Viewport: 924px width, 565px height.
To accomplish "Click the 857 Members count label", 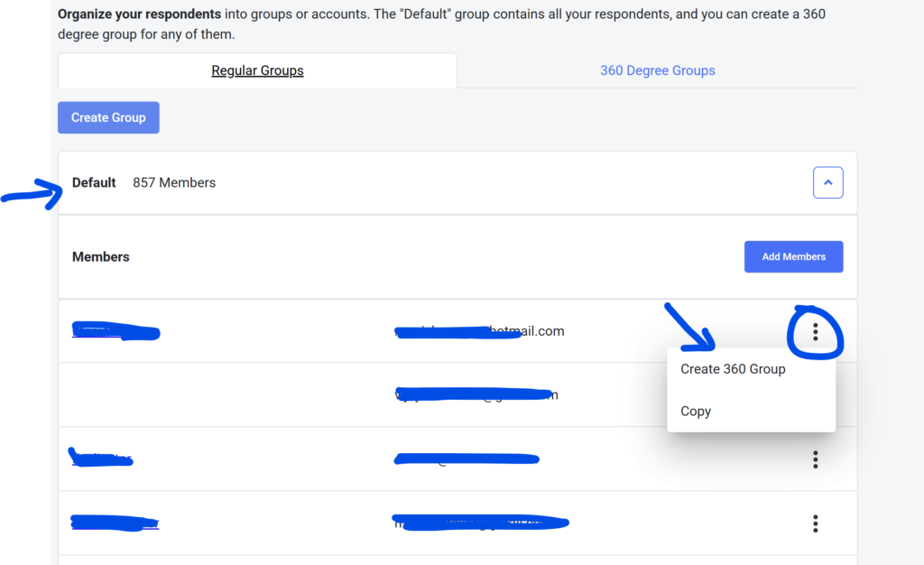I will click(x=174, y=182).
